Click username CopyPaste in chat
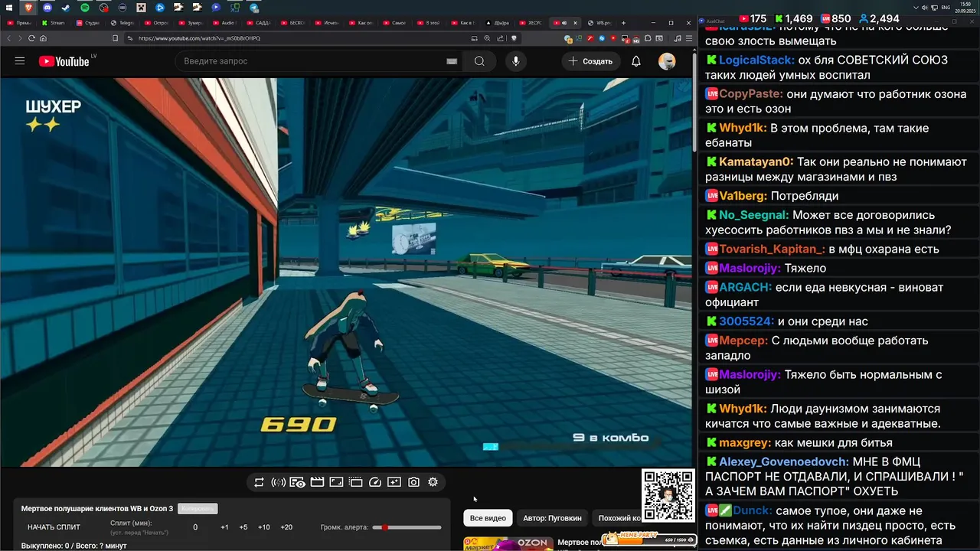The height and width of the screenshot is (551, 980). (x=751, y=93)
